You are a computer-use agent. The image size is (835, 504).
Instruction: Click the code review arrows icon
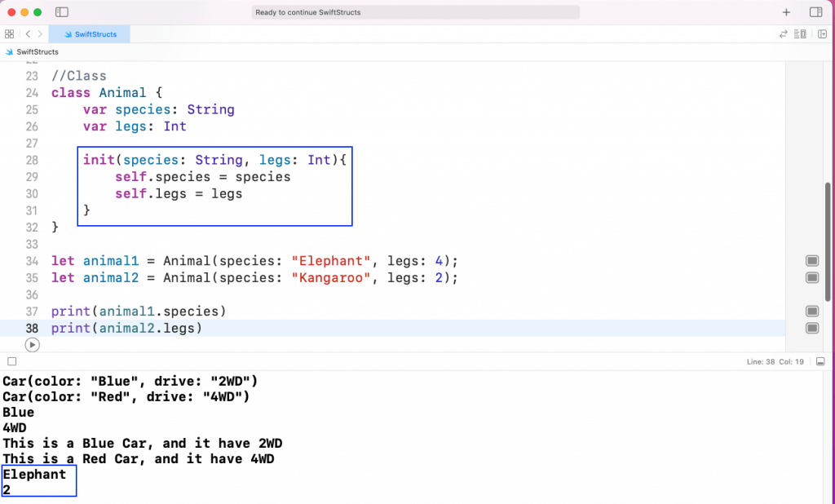[x=784, y=34]
